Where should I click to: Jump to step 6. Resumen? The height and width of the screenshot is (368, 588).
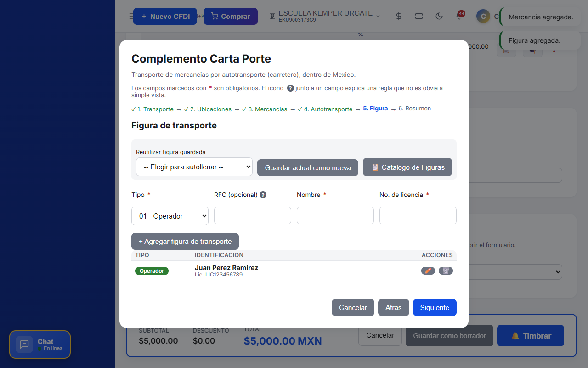point(415,109)
